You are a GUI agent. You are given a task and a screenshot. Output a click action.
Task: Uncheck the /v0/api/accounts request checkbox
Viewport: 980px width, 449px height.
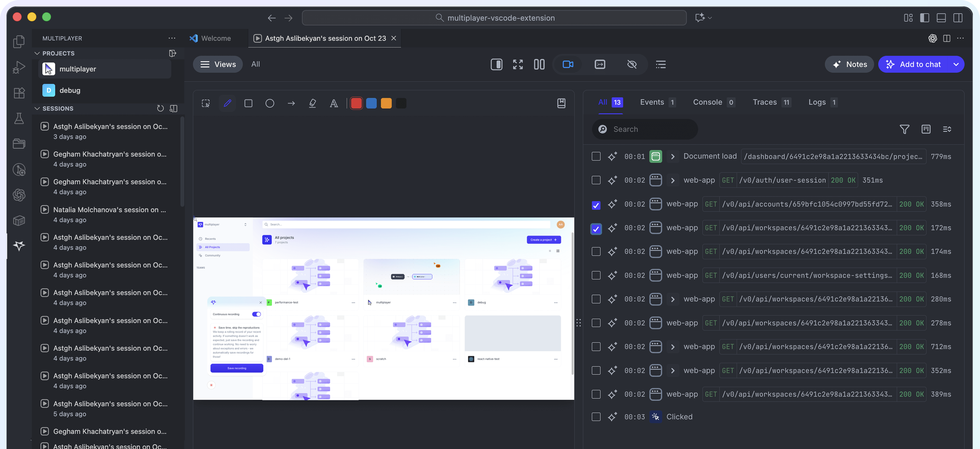(x=596, y=205)
